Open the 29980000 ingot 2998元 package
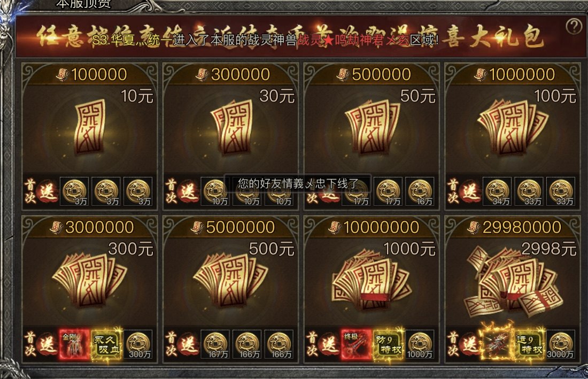This screenshot has width=588, height=379. tap(513, 289)
